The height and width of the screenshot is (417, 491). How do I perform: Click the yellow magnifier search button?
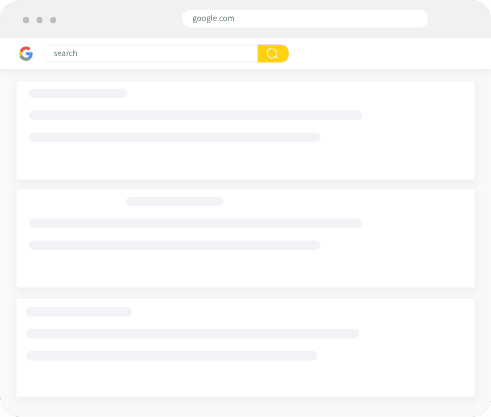tap(273, 53)
